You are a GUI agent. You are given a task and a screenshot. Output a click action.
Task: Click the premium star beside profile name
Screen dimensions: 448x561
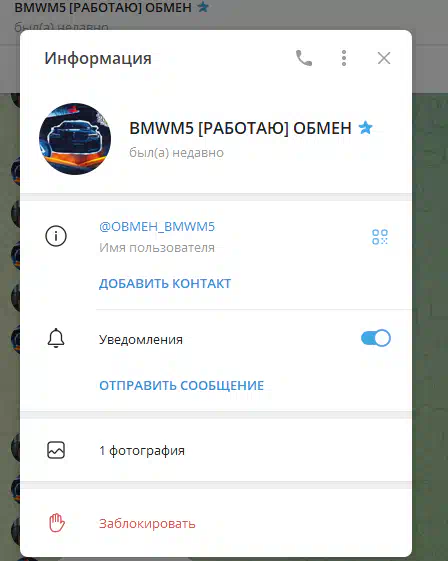(365, 128)
